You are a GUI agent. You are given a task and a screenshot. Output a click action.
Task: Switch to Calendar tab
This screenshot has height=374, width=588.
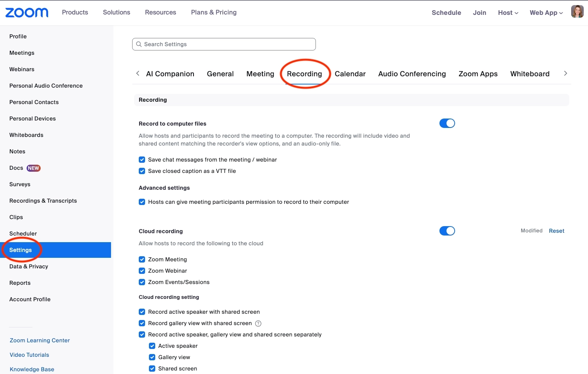[350, 74]
